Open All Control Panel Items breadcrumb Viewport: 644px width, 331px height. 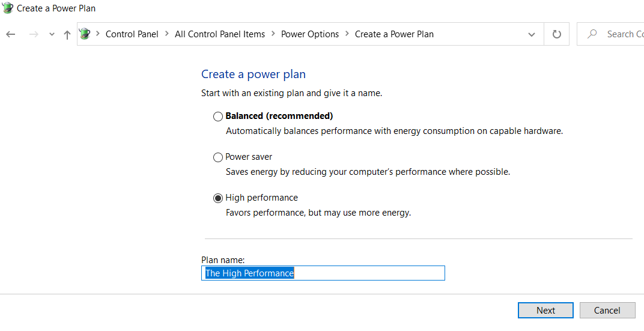pos(220,34)
